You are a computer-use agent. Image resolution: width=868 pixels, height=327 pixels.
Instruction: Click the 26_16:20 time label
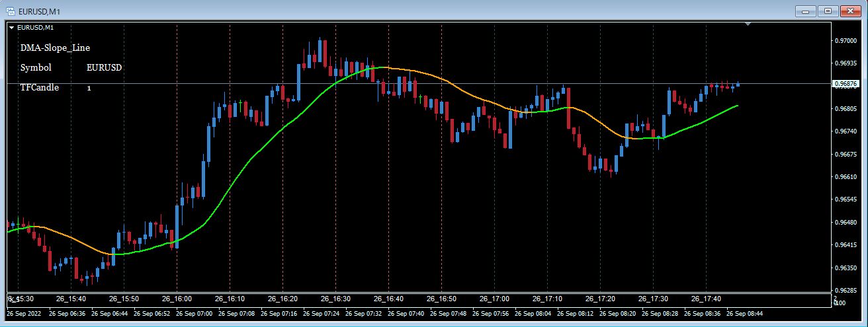tap(283, 299)
